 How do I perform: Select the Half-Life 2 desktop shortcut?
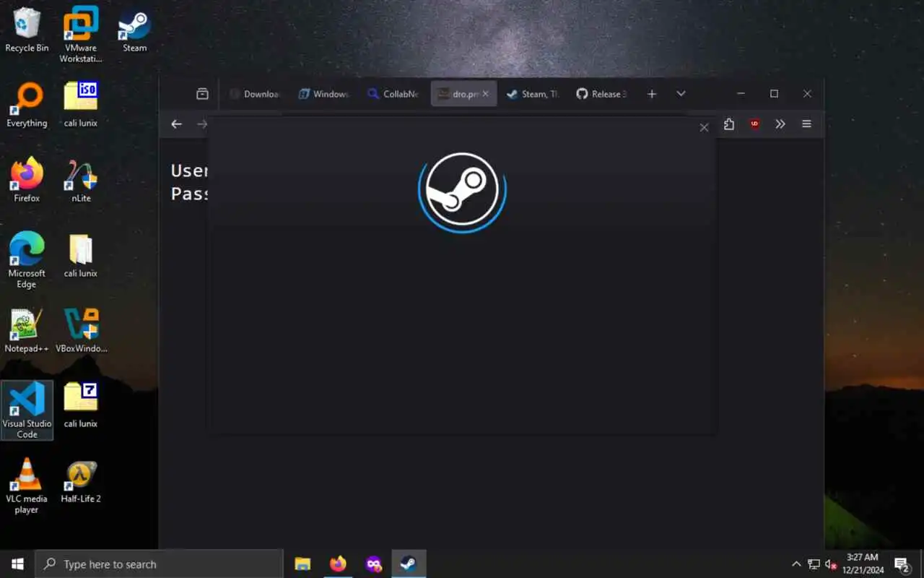pos(81,480)
